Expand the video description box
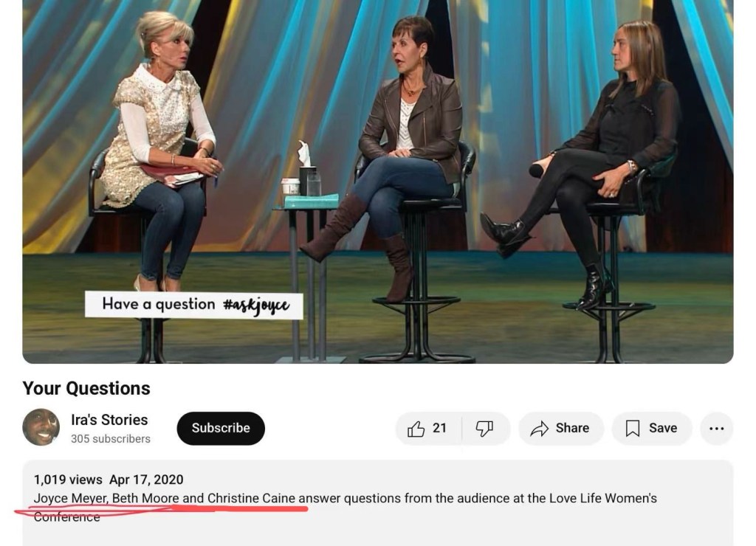The width and height of the screenshot is (756, 546). 378,503
